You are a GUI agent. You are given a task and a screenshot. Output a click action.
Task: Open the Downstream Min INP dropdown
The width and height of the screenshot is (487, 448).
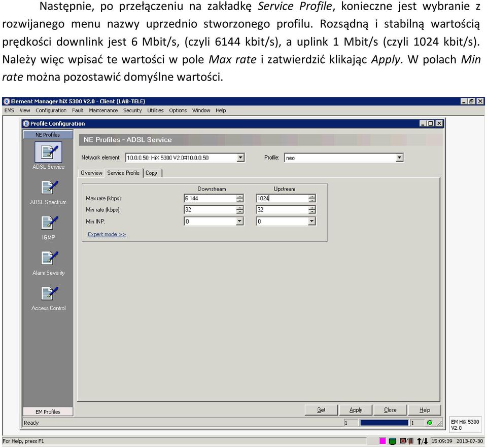tap(239, 221)
